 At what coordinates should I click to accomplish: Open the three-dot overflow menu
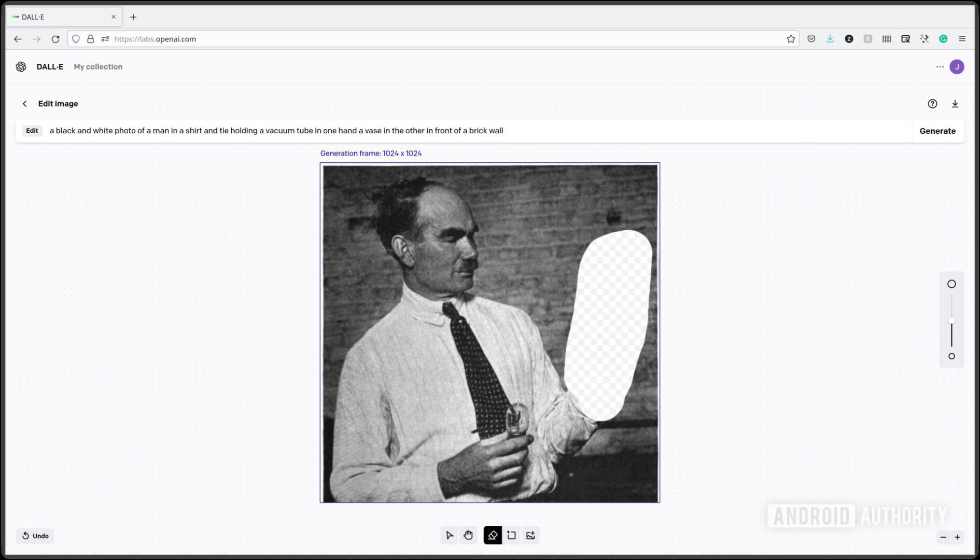coord(940,66)
